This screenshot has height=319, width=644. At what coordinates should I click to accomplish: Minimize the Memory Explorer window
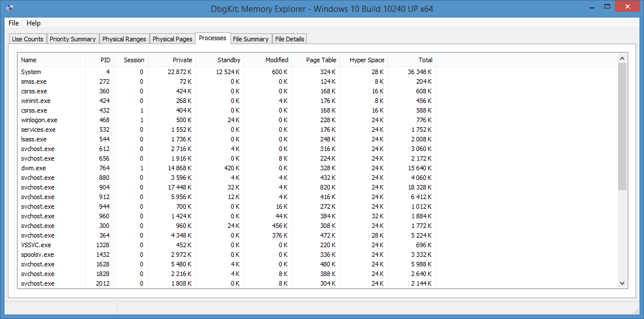[x=592, y=7]
